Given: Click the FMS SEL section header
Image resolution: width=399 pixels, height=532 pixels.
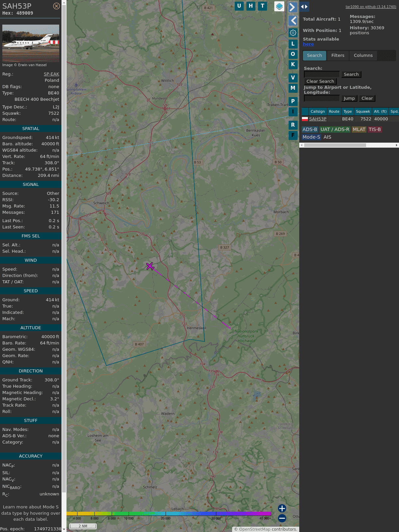Looking at the screenshot, I should [x=31, y=236].
